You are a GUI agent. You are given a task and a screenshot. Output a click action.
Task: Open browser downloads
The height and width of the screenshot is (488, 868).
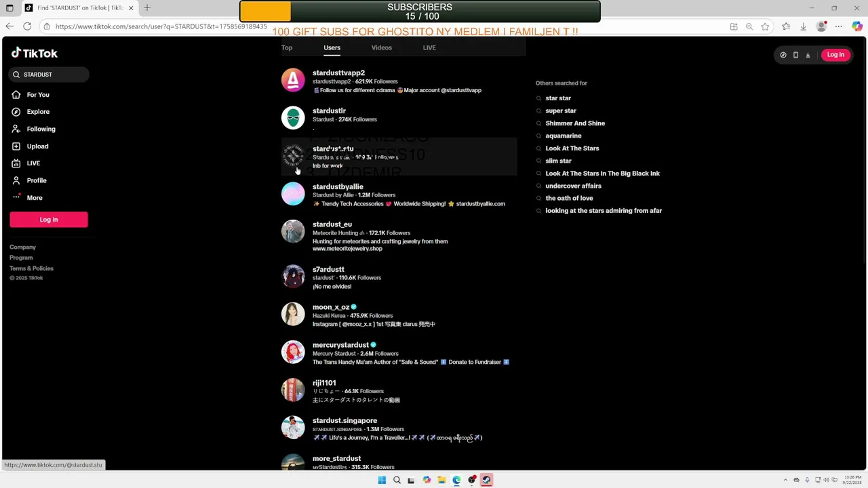[x=804, y=26]
